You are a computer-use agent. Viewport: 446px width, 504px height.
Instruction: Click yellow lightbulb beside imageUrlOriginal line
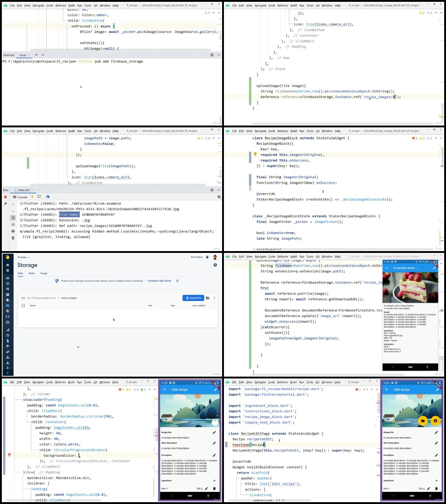point(255,154)
